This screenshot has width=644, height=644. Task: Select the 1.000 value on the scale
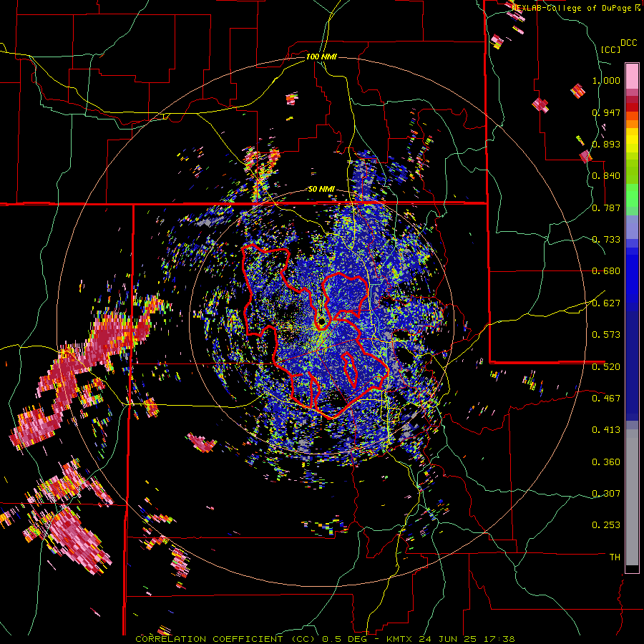(606, 80)
